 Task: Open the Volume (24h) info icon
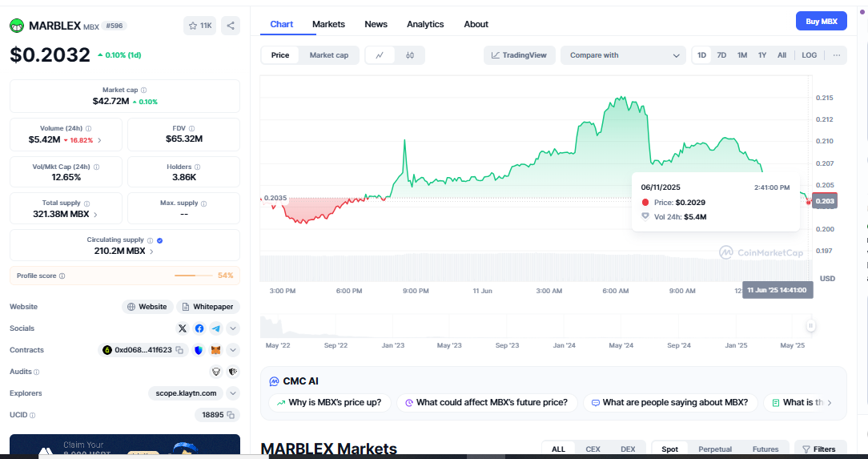pyautogui.click(x=89, y=128)
